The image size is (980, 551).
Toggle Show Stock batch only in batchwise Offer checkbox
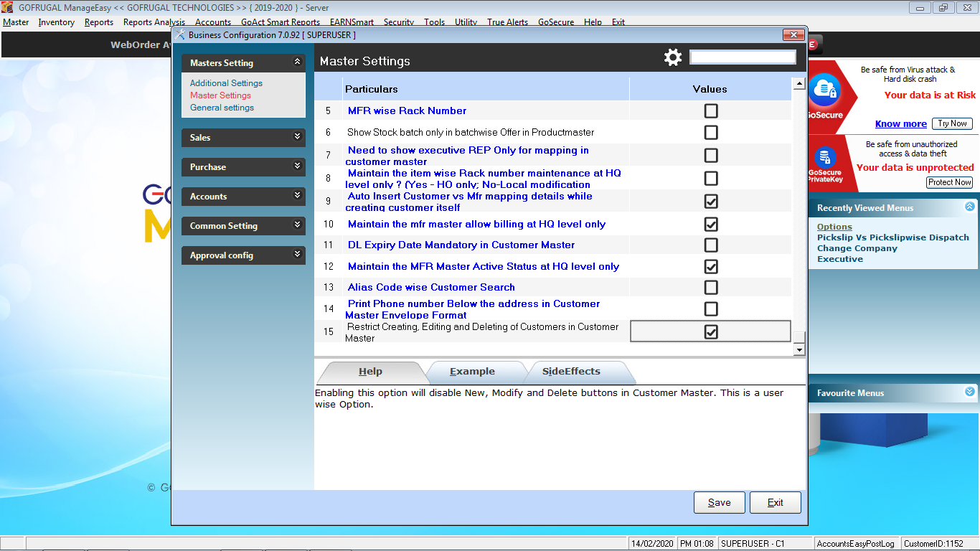[x=711, y=133]
